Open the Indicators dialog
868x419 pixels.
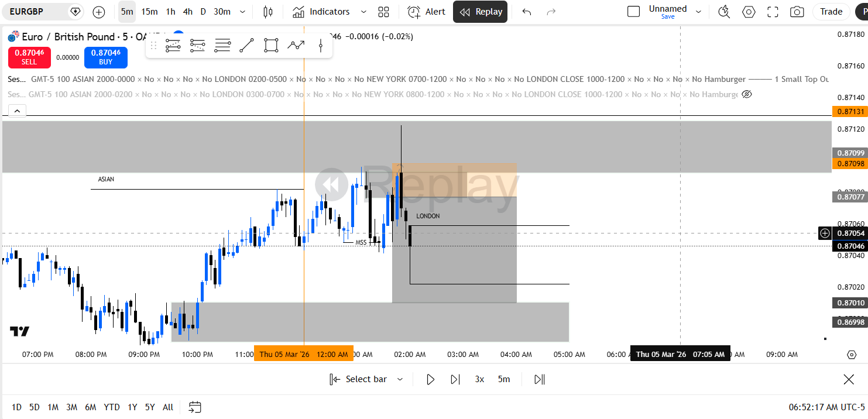click(x=321, y=12)
